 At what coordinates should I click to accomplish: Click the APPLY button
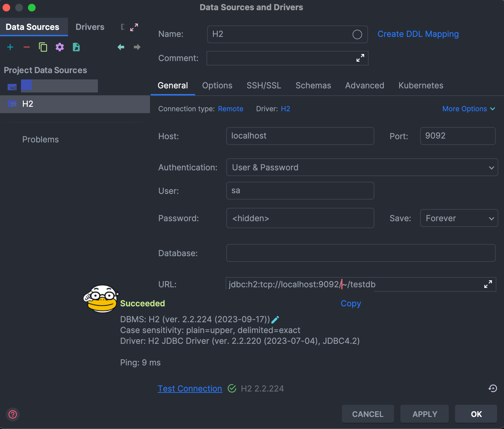pyautogui.click(x=425, y=414)
